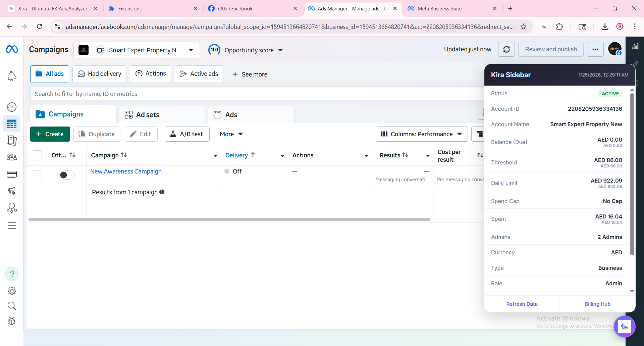Click Report a problem bug icon
Screen dimensions: 644x346
(12, 321)
